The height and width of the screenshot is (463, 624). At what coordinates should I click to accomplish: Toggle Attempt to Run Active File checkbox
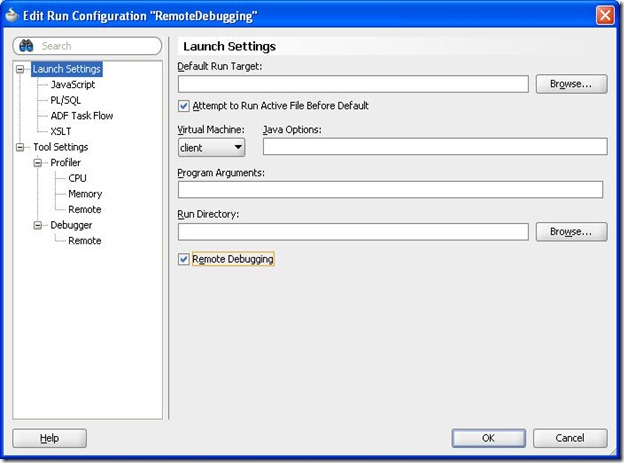183,106
